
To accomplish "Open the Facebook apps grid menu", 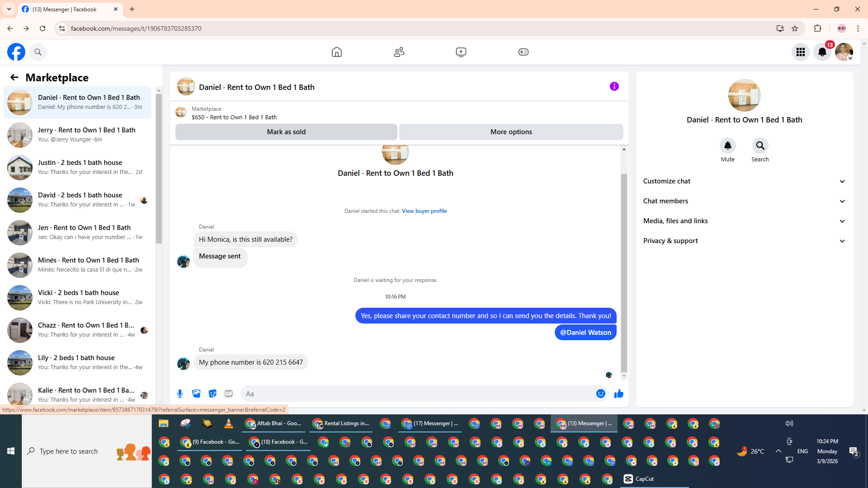I will click(x=800, y=52).
